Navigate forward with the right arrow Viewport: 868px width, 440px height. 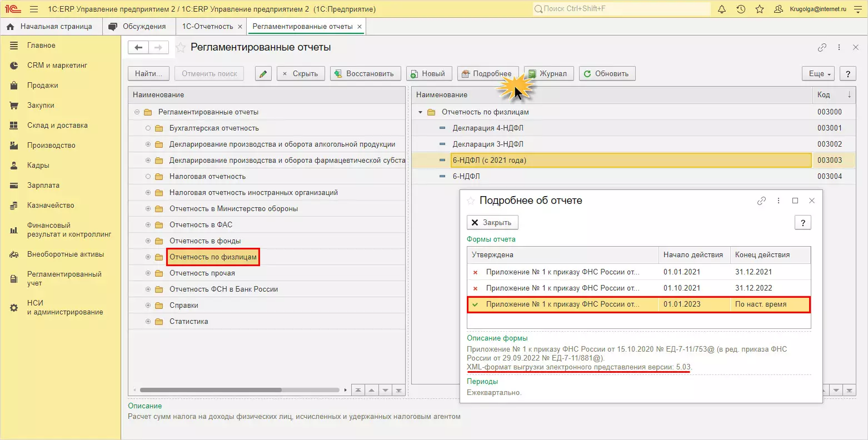coord(158,48)
